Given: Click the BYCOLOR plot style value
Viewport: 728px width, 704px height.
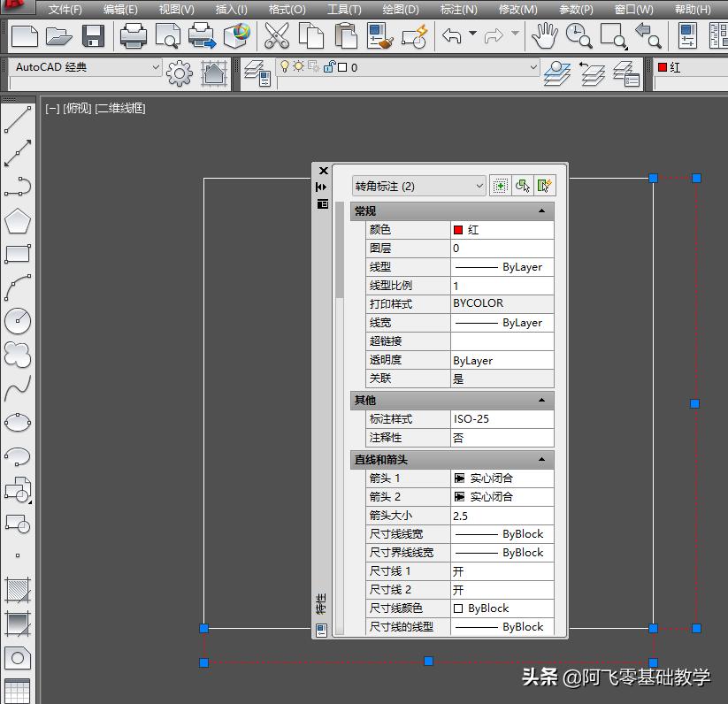Looking at the screenshot, I should (x=480, y=303).
